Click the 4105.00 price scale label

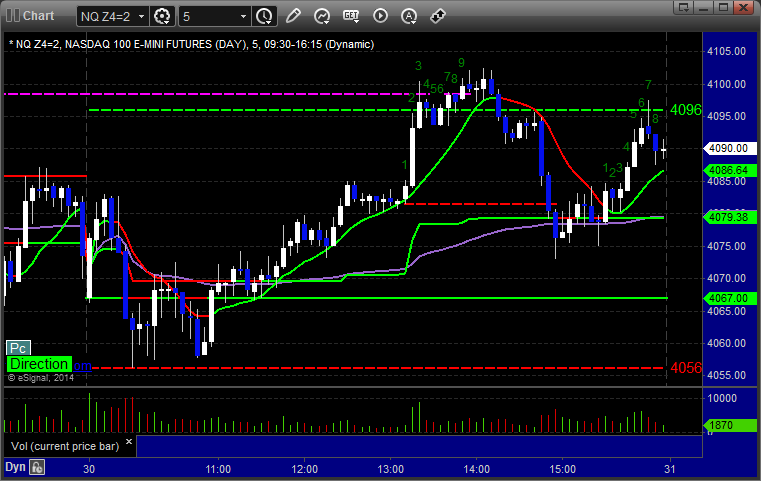pos(727,51)
